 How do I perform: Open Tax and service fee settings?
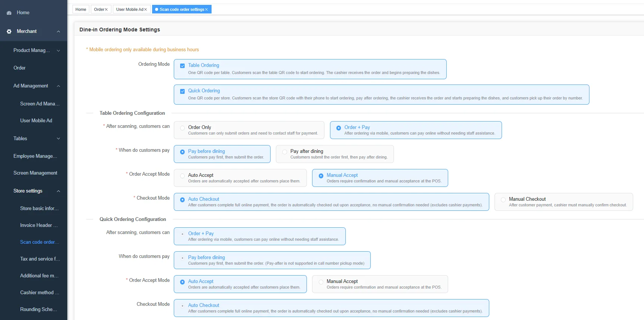click(34, 259)
